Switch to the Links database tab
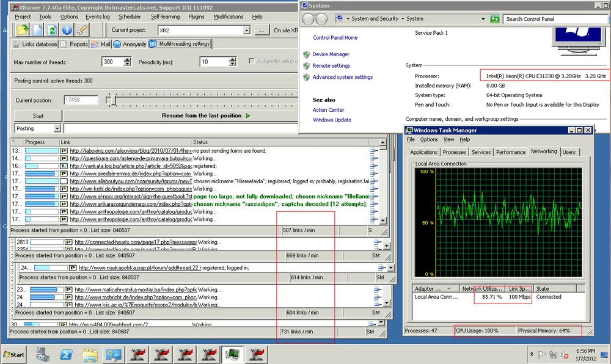611x364 pixels. (x=35, y=44)
